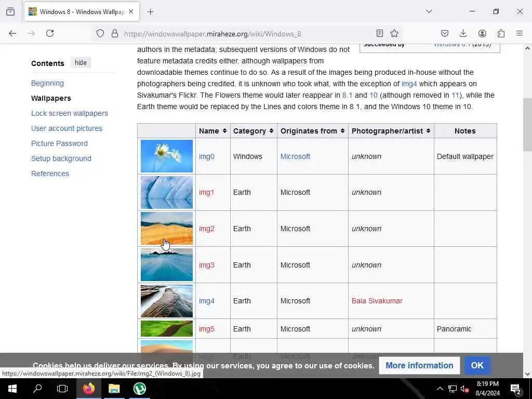Click the page vertical scrollbar thumb
Screen dimensions: 532x399
(x=527, y=125)
